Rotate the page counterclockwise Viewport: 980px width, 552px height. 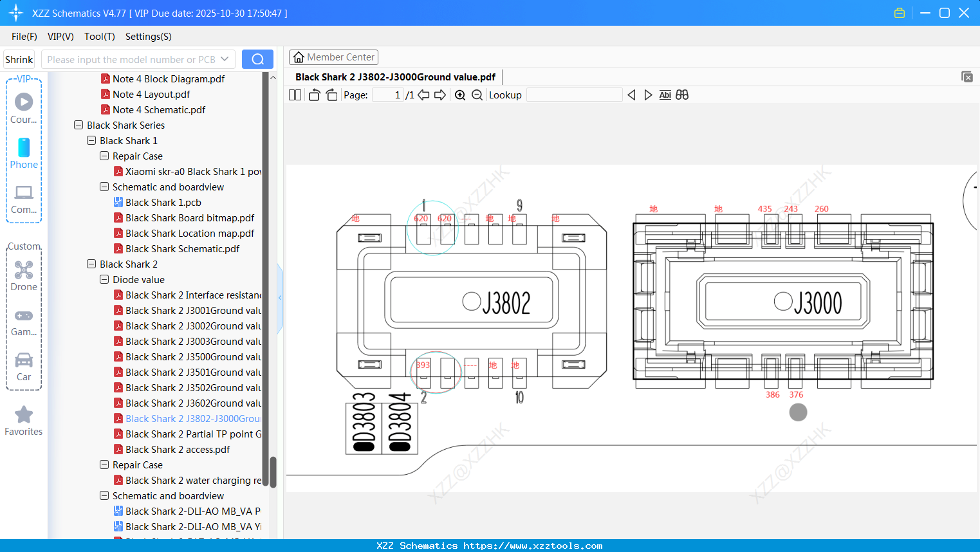pyautogui.click(x=314, y=95)
